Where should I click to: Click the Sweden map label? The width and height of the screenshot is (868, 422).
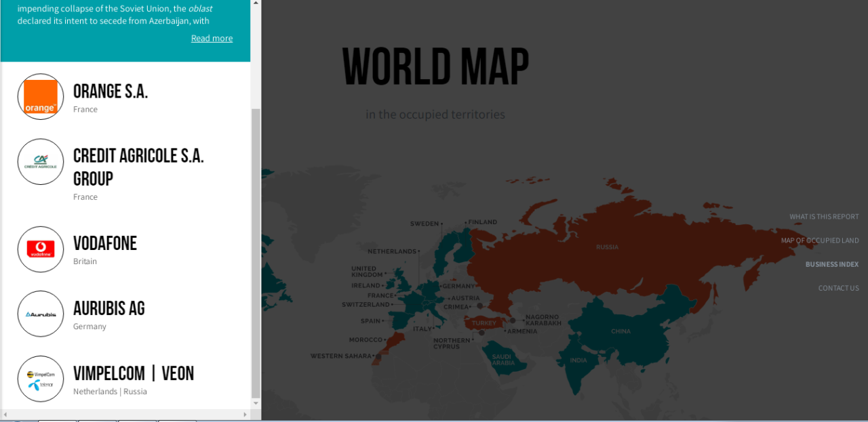coord(424,224)
